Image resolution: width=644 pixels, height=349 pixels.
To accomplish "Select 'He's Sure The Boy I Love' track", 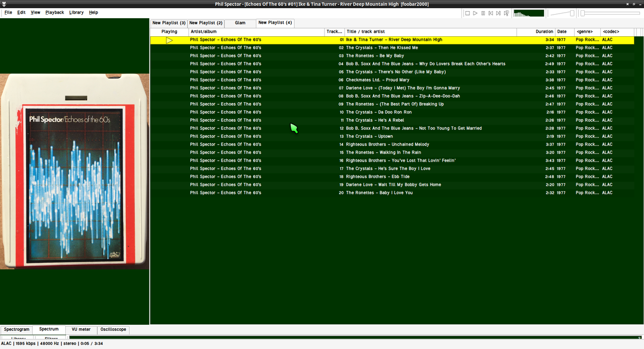I will 392,169.
